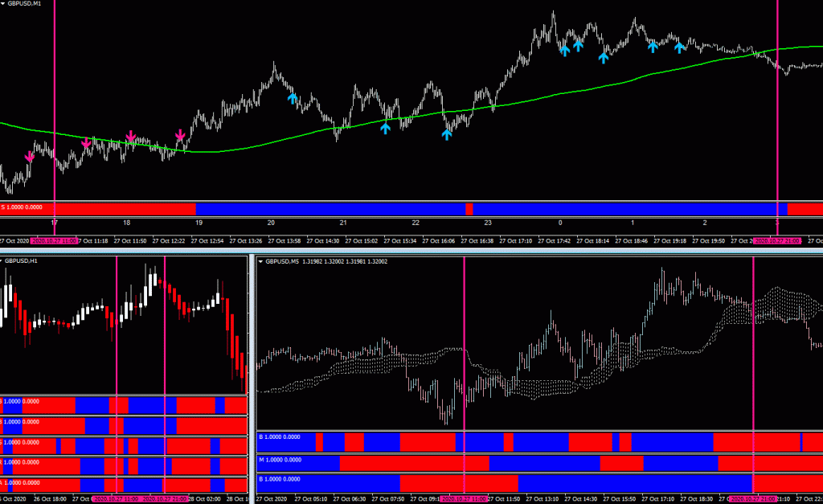The width and height of the screenshot is (823, 504).
Task: Click the GBPUSD,H1 chart title text
Action: 21,261
